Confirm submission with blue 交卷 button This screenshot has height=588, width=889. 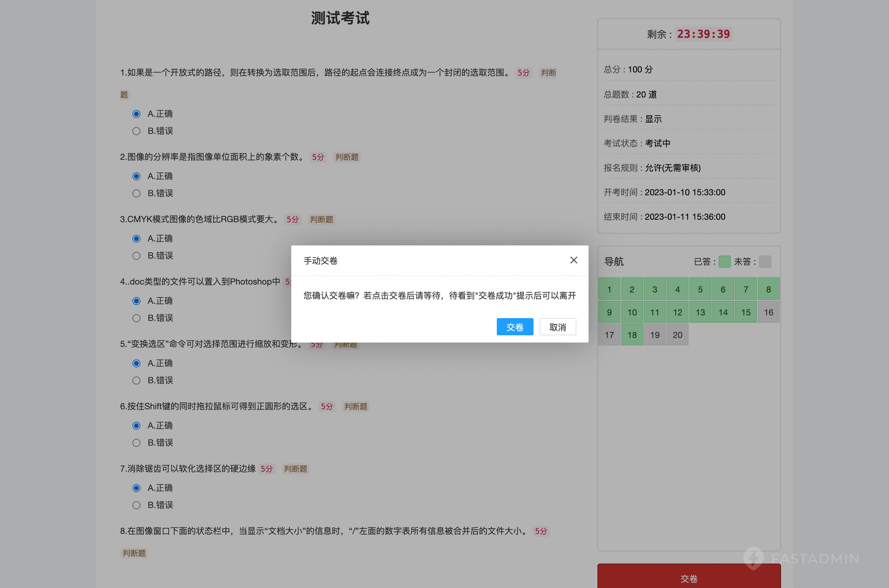click(x=514, y=327)
